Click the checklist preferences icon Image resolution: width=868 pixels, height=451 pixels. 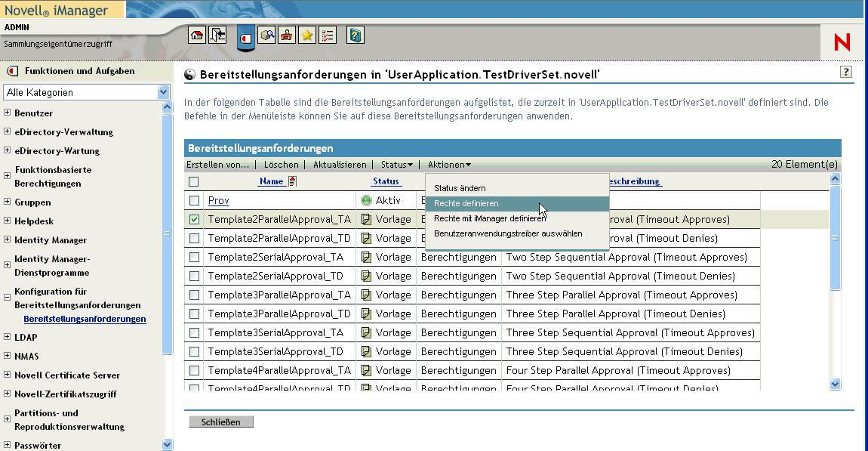coord(328,35)
